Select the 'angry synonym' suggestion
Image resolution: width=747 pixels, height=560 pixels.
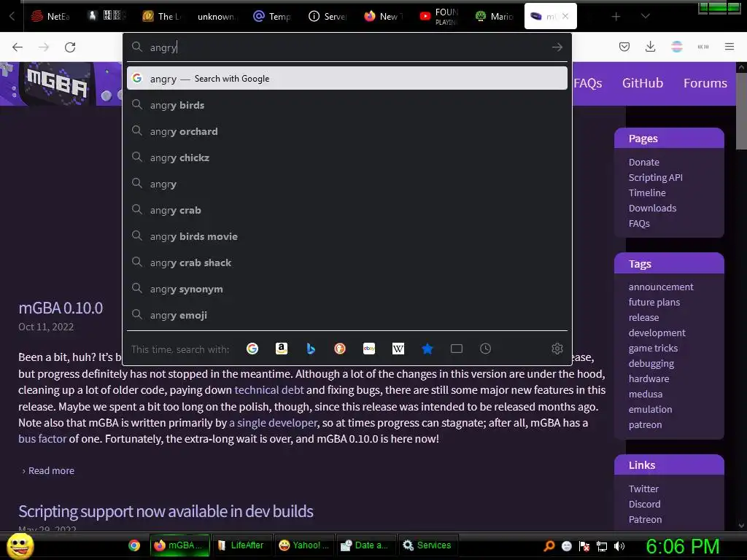pyautogui.click(x=347, y=289)
